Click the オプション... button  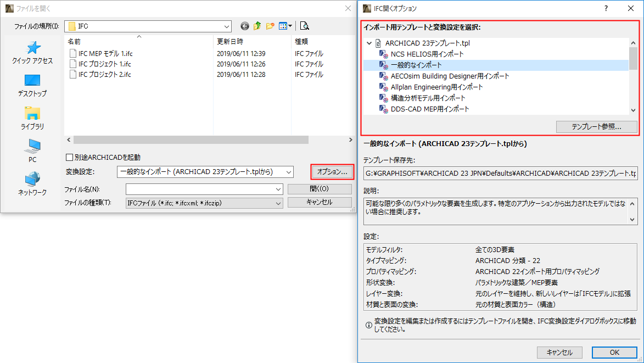point(332,172)
